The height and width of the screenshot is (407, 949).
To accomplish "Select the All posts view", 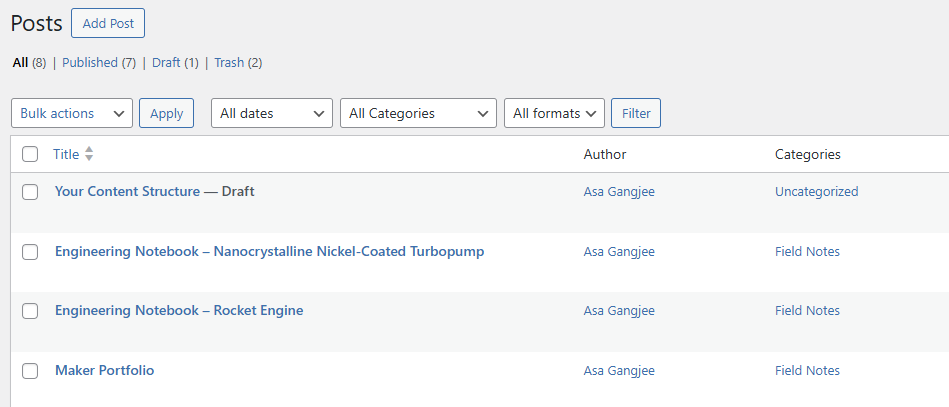I will point(20,62).
